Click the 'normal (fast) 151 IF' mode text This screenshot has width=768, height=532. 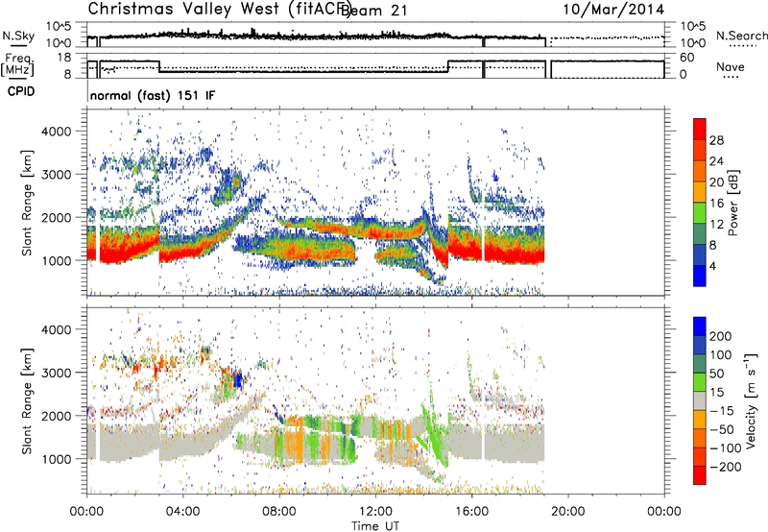153,95
